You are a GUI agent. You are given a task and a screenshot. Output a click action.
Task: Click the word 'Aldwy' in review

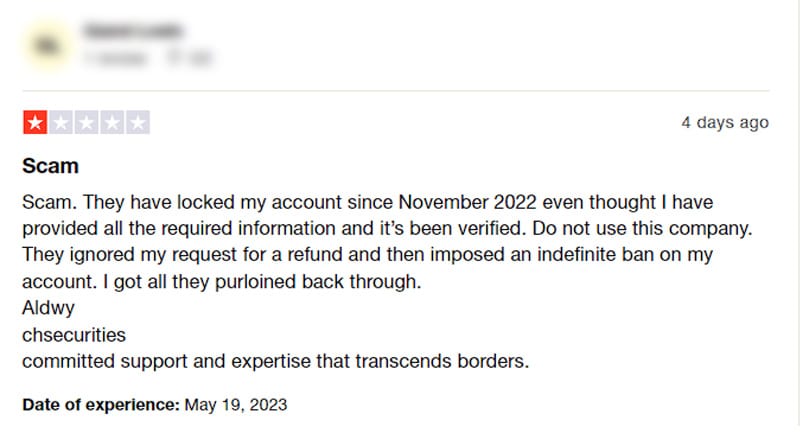pyautogui.click(x=48, y=308)
